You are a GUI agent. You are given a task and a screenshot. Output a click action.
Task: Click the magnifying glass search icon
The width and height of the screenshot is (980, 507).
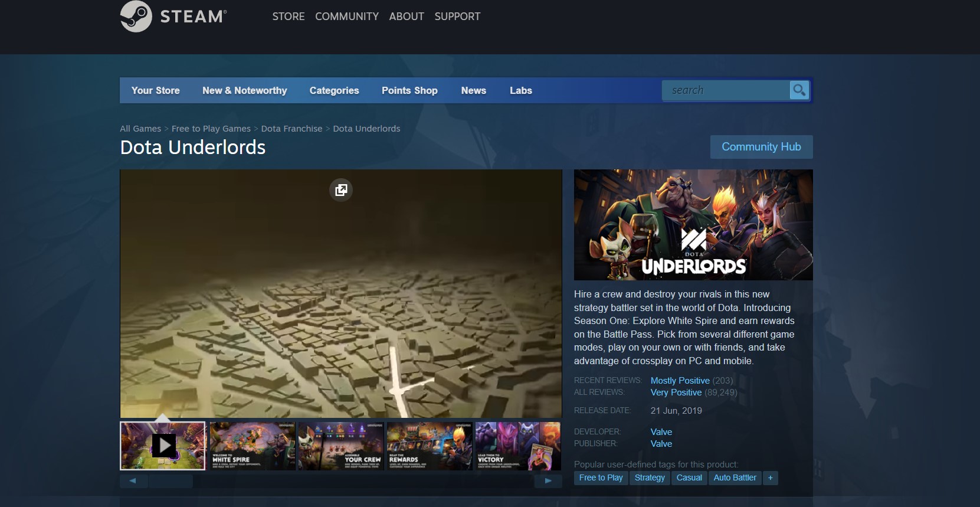click(x=799, y=90)
